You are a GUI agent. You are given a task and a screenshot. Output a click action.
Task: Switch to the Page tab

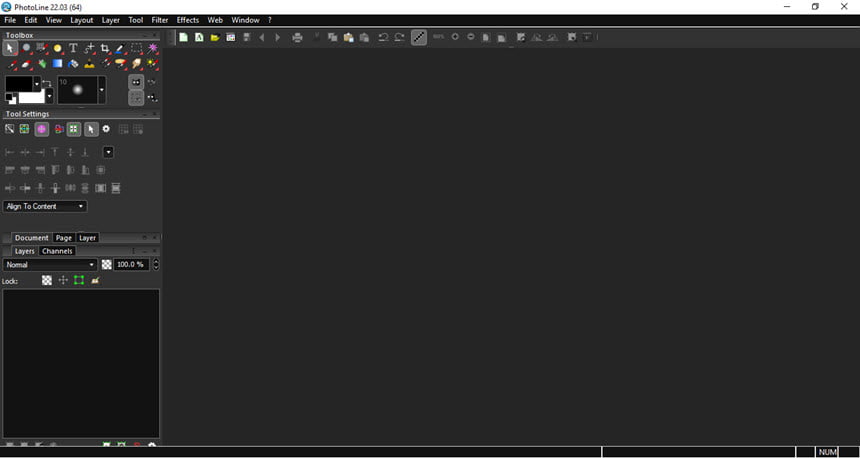coord(64,238)
